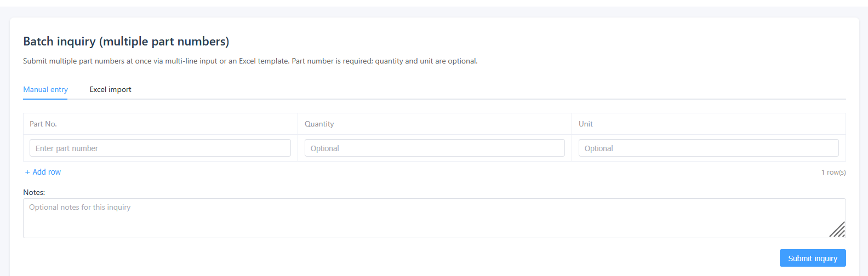Click the 1 row(s) counter text
This screenshot has height=276, width=868.
(833, 172)
